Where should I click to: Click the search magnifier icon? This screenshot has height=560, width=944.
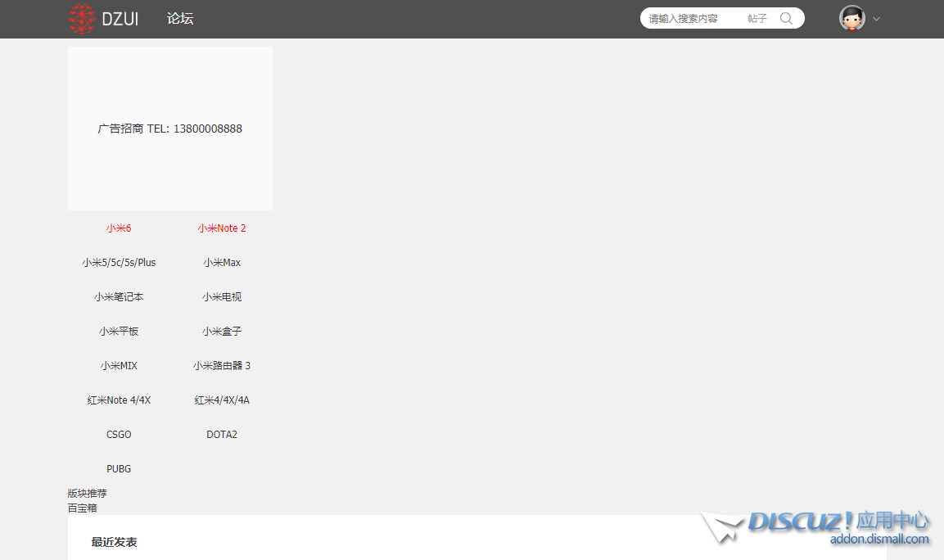click(786, 18)
